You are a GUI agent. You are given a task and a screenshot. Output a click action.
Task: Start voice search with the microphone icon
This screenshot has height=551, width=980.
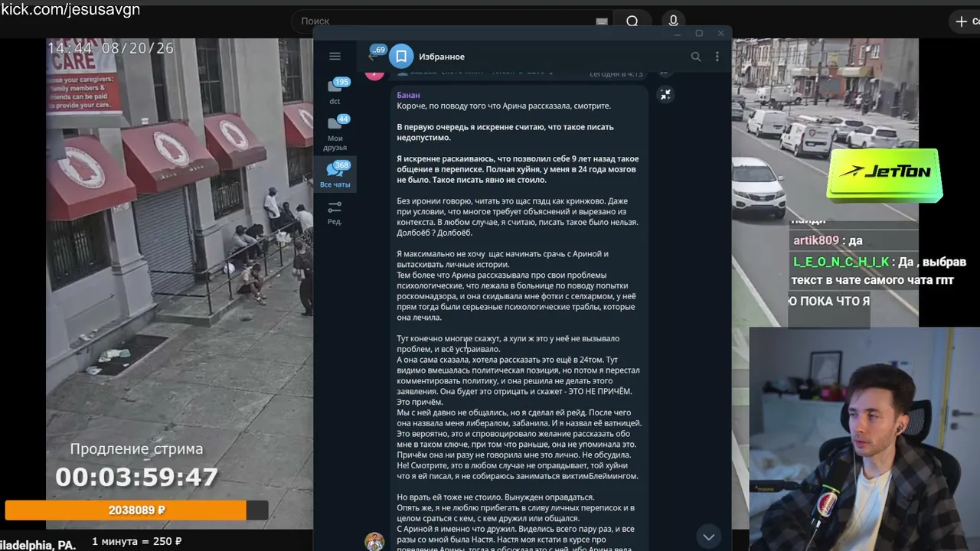pos(673,21)
